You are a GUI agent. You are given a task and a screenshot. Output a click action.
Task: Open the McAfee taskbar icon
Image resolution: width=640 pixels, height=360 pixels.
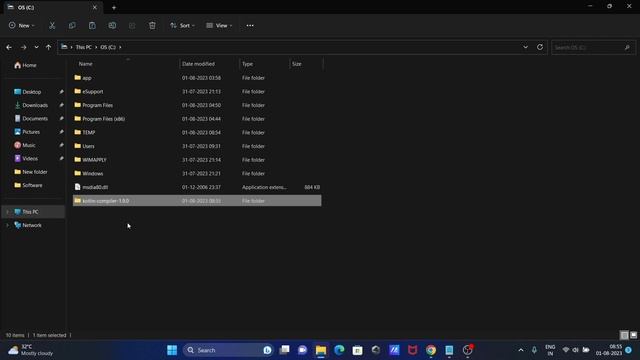click(413, 350)
